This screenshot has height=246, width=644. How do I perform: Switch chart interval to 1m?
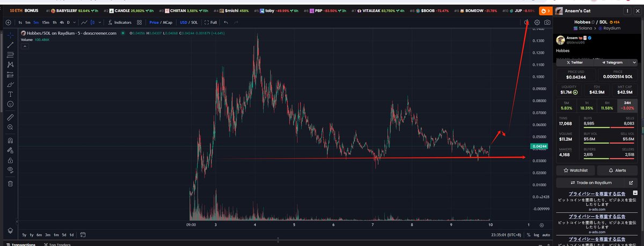click(27, 23)
